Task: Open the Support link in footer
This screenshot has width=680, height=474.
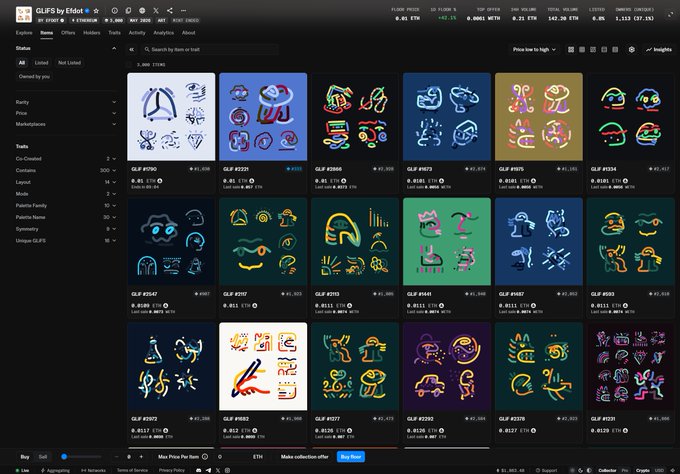Action: 546,470
